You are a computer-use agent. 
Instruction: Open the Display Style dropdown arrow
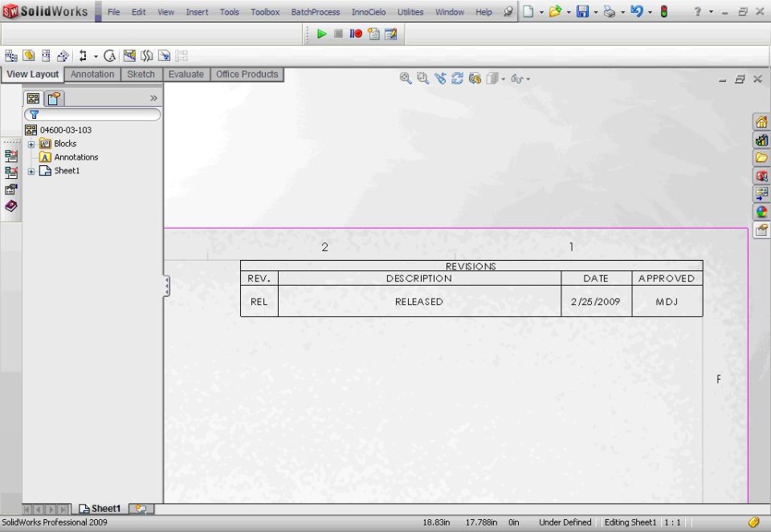point(503,79)
